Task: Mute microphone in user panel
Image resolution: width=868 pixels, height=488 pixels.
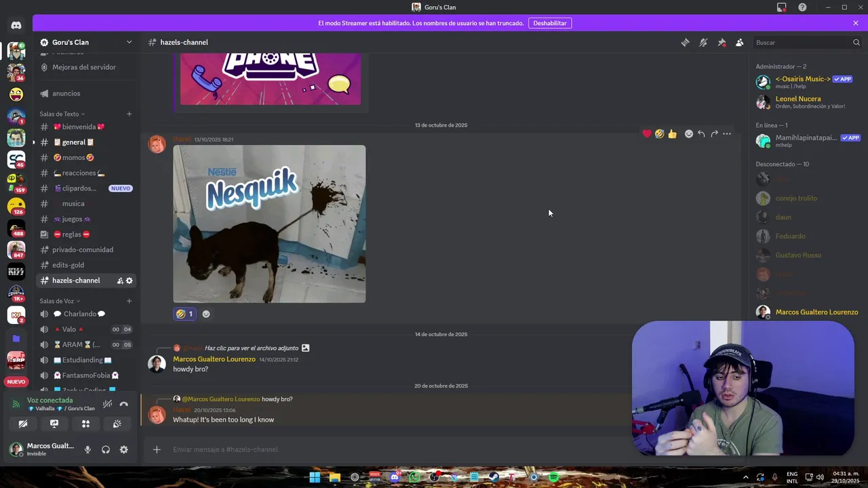Action: point(87,449)
